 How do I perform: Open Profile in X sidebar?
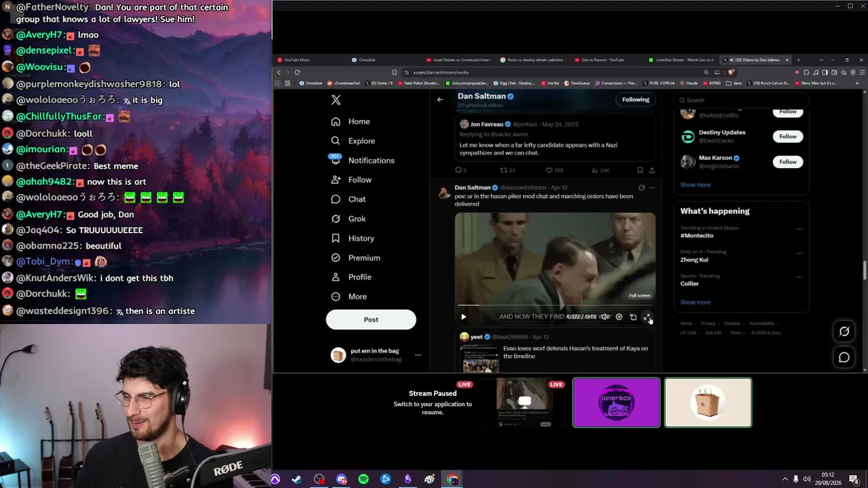pyautogui.click(x=351, y=277)
